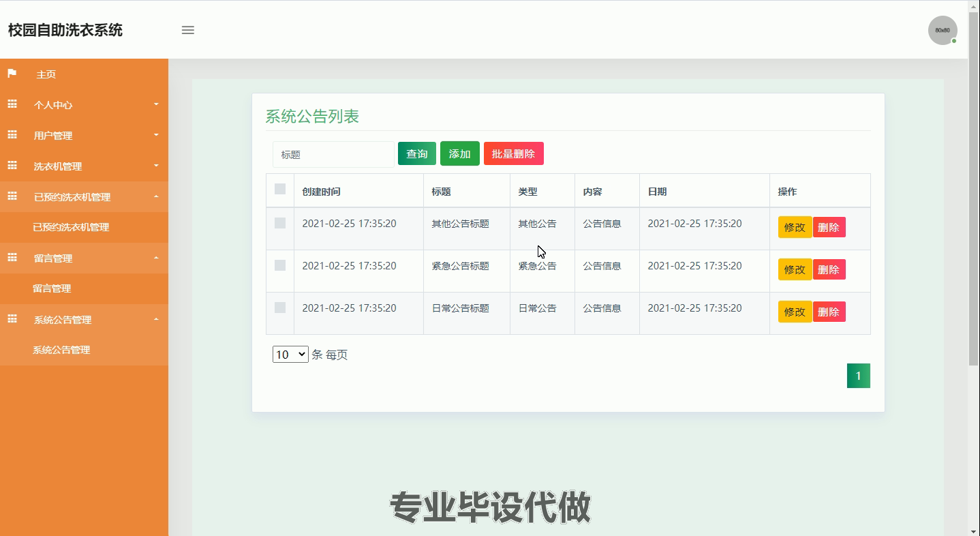Click the grid icon beside 用户管理
980x536 pixels.
click(12, 135)
